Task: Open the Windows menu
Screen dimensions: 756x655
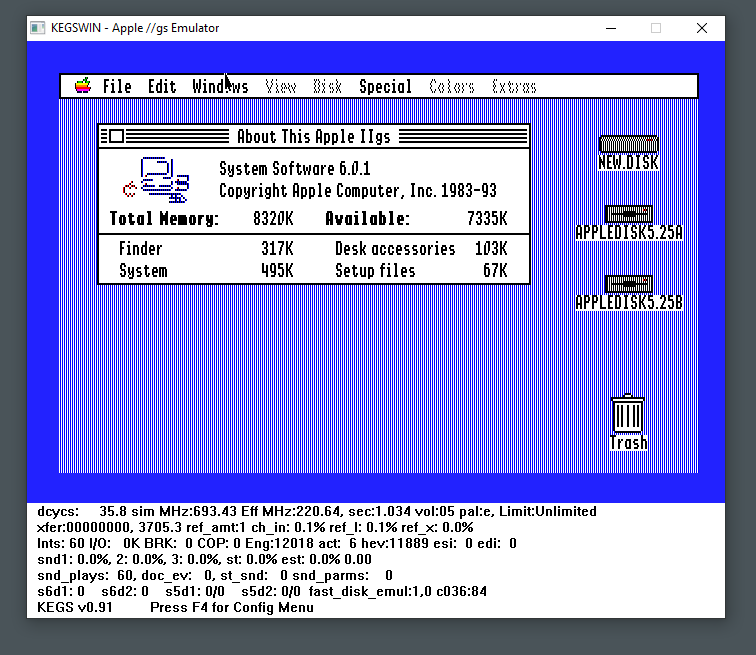Action: [x=220, y=86]
